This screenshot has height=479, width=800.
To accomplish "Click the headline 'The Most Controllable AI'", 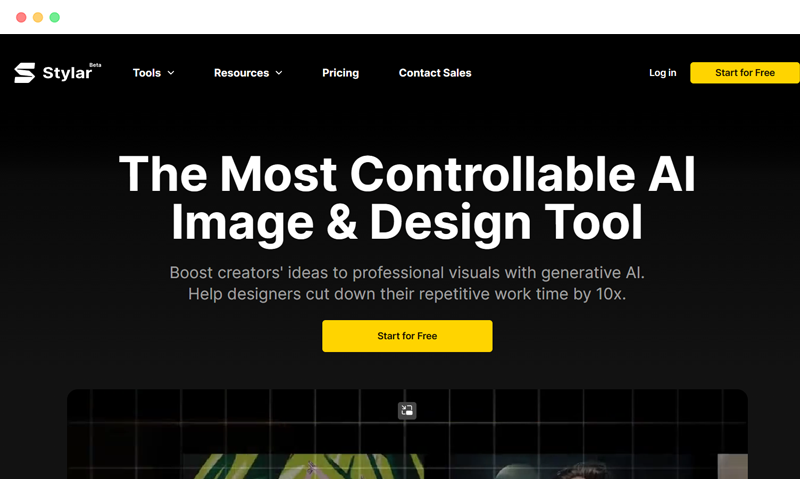I will (407, 174).
